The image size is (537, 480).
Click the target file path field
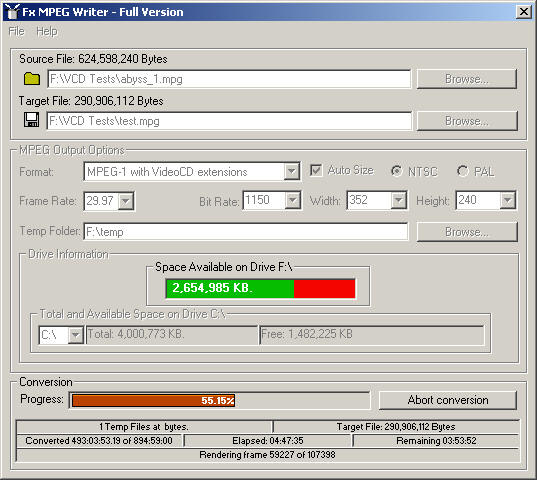click(229, 121)
